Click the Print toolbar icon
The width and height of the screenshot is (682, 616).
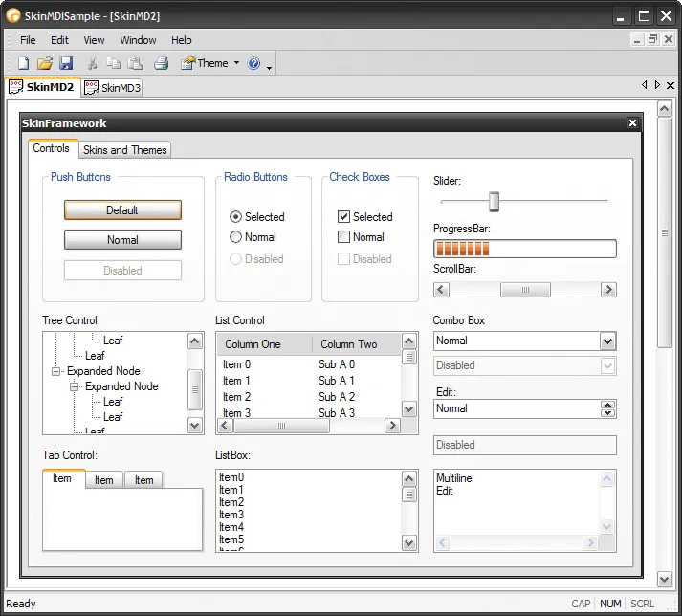162,63
